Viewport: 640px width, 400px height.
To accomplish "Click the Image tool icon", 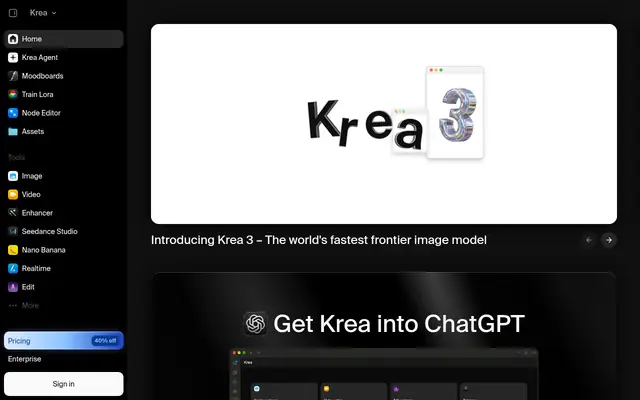I will click(x=13, y=176).
